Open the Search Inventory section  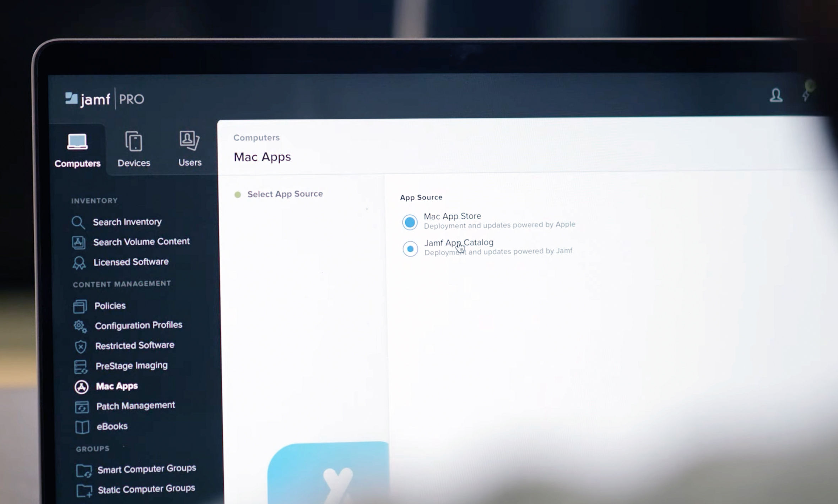tap(128, 222)
